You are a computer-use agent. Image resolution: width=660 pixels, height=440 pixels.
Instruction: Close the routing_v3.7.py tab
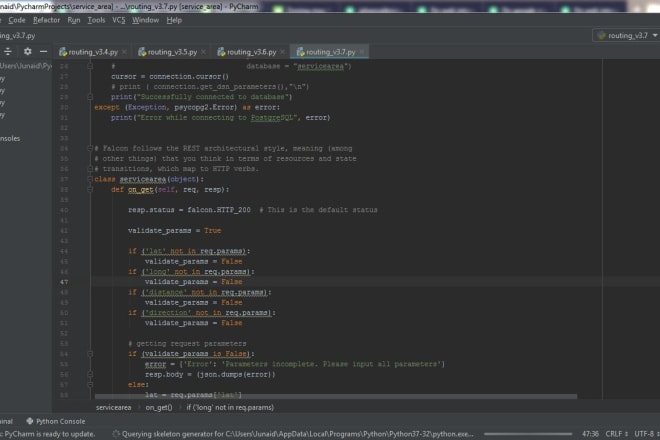(x=362, y=52)
